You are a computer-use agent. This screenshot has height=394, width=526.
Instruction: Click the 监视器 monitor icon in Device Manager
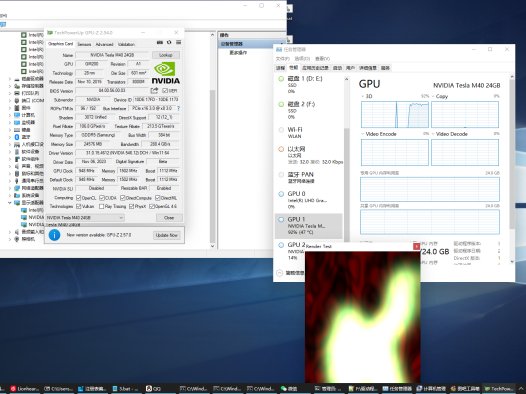pos(17,122)
